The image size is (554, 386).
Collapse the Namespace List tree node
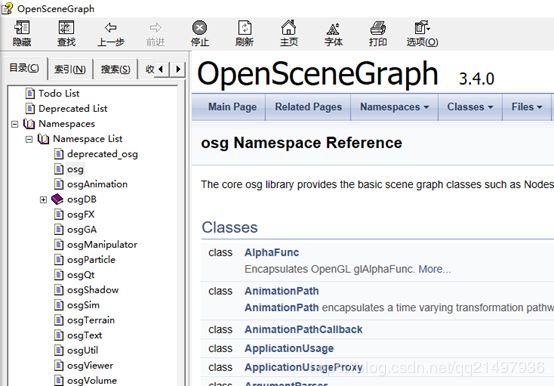[29, 139]
